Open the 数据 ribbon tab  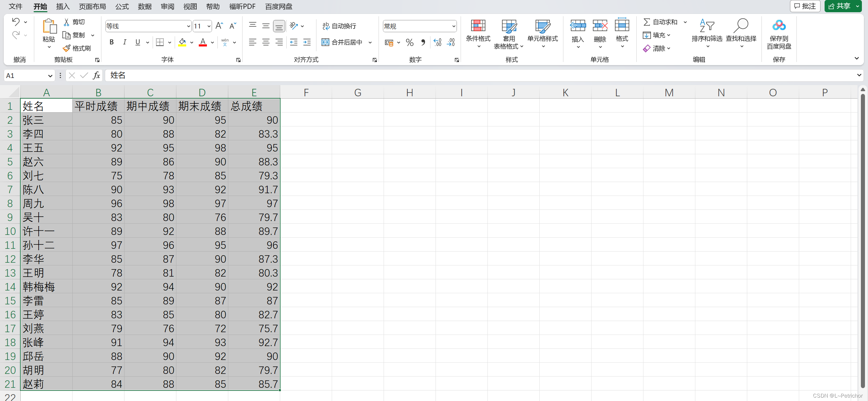pos(144,6)
